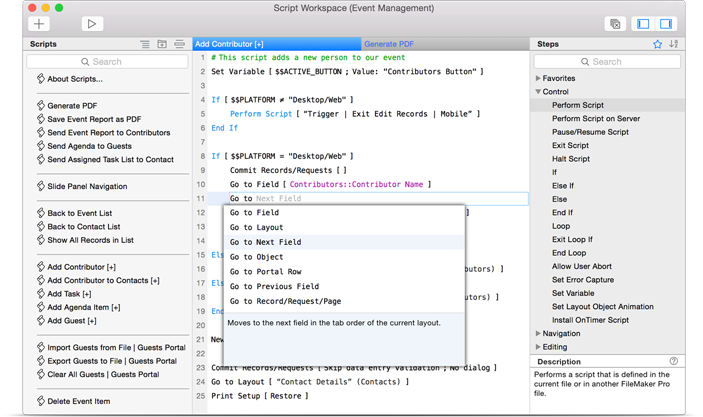Select Go to Portal Row suggestion
This screenshot has width=703, height=417.
(x=265, y=272)
